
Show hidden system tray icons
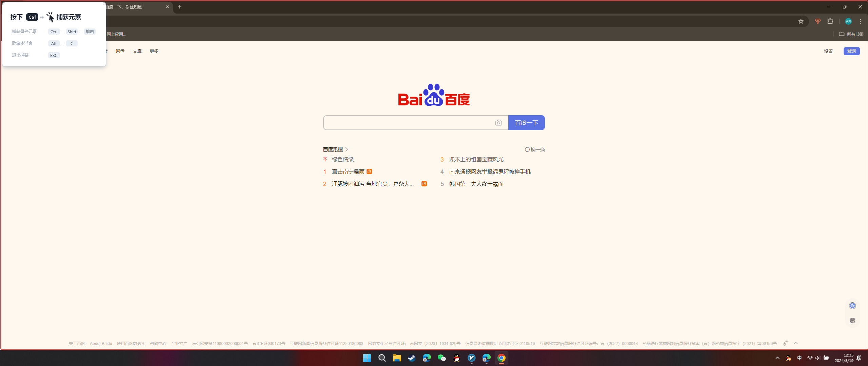tap(777, 358)
